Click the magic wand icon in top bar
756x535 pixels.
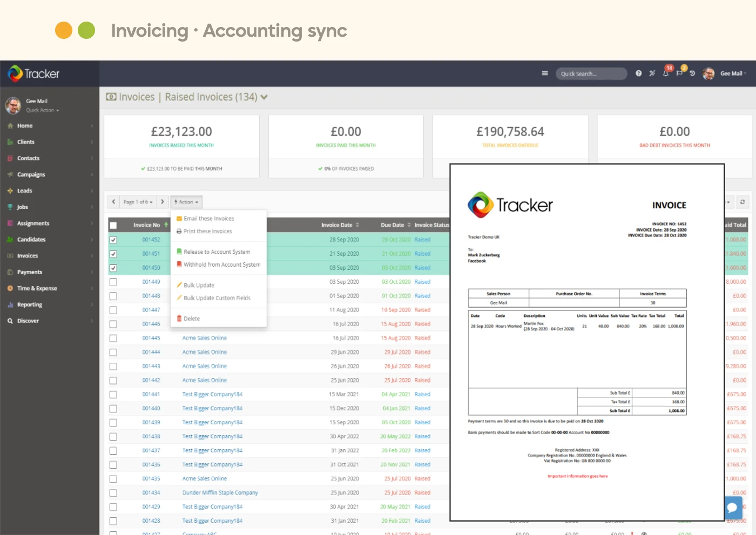click(652, 73)
